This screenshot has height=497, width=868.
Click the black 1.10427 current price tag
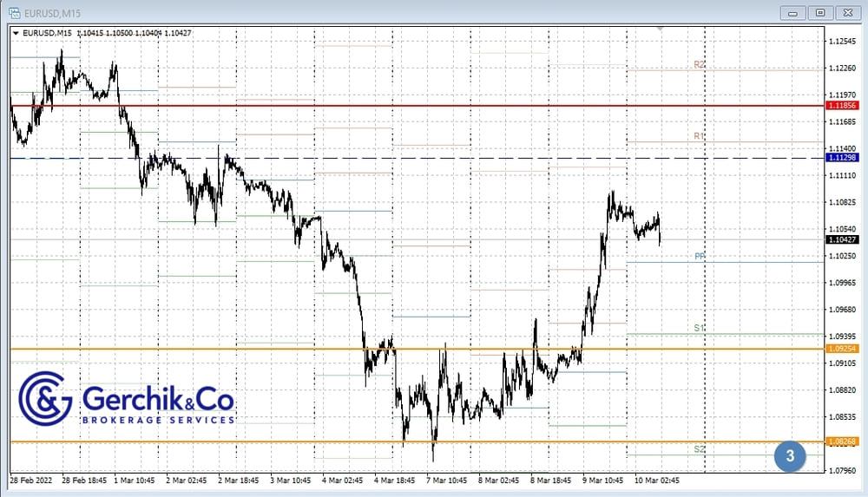(x=843, y=239)
